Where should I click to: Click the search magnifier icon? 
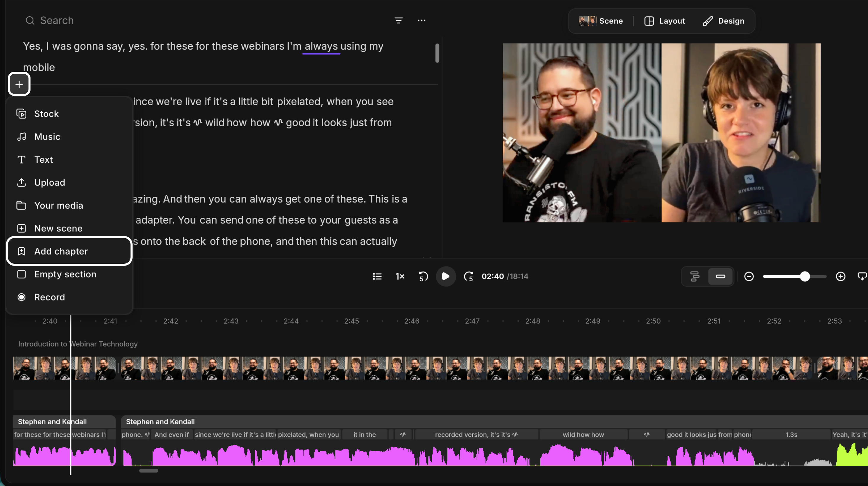(30, 20)
